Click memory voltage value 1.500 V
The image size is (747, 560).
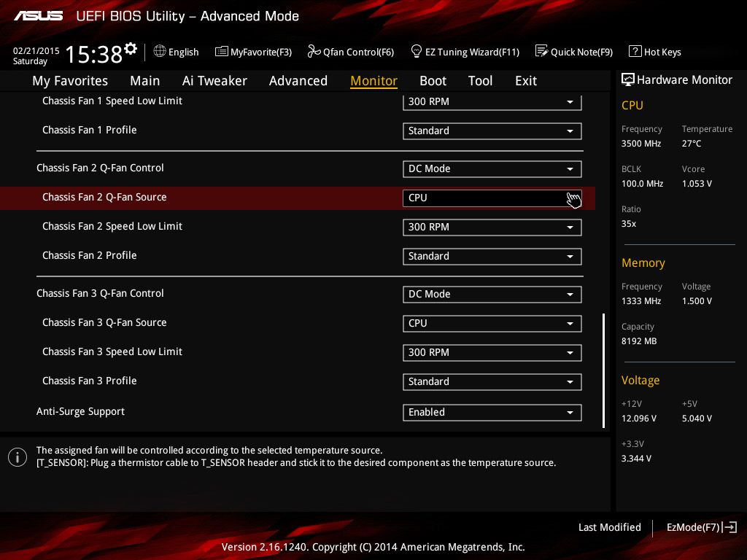pos(697,301)
